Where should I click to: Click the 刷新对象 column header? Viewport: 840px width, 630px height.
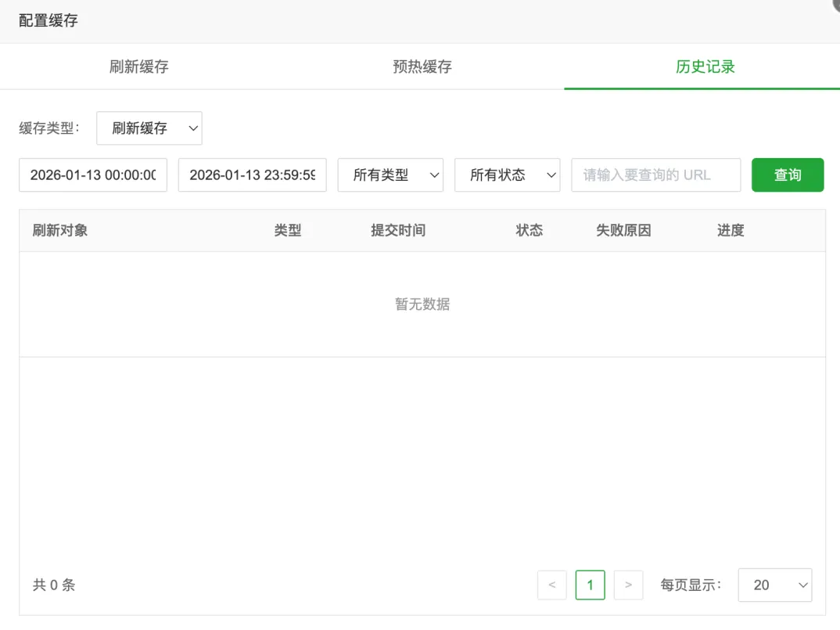[x=60, y=231]
